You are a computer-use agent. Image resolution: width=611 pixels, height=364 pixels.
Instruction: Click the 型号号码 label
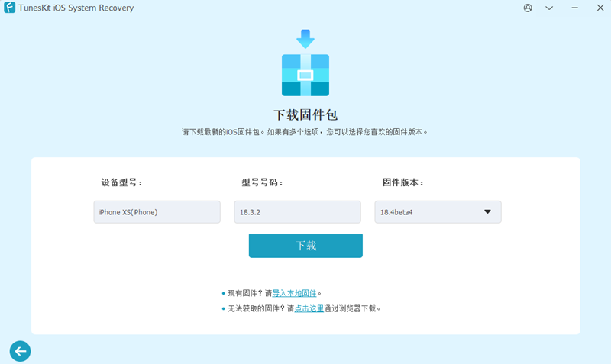(x=263, y=183)
